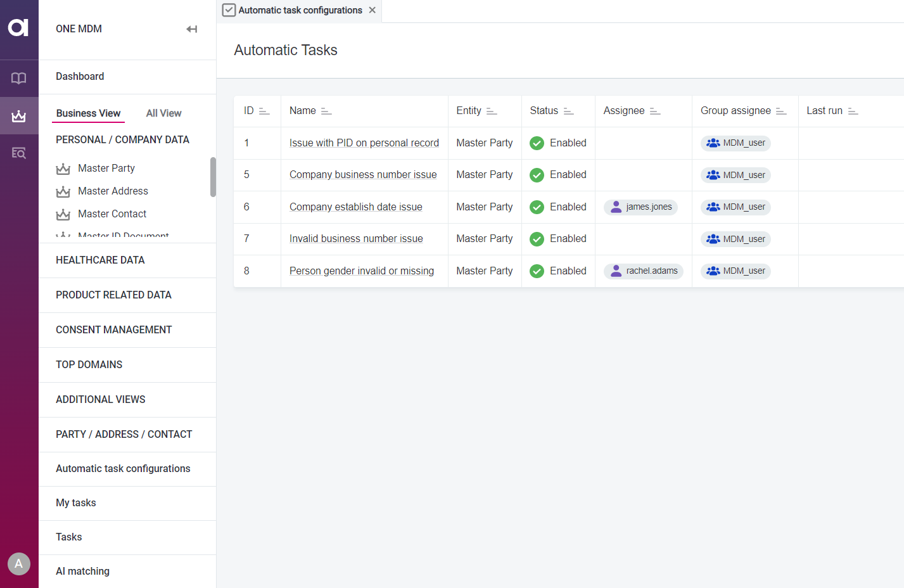Switch to the Business View tab
904x588 pixels.
coord(88,113)
